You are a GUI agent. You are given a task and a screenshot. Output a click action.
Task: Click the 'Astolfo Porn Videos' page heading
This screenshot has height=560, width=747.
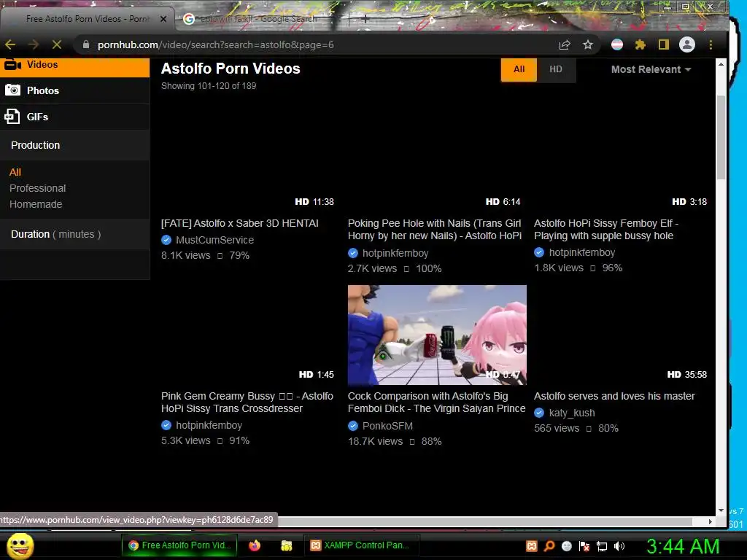point(231,69)
